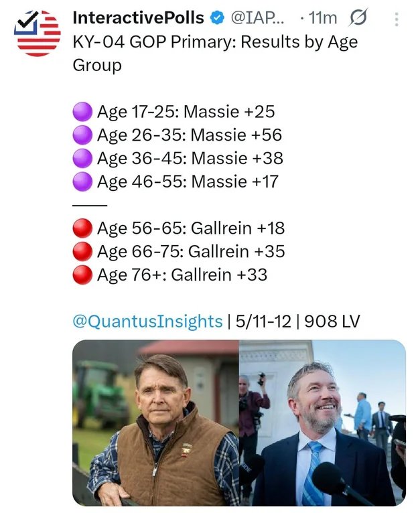
Task: Open the InteractivePolls profile avatar
Action: point(37,33)
